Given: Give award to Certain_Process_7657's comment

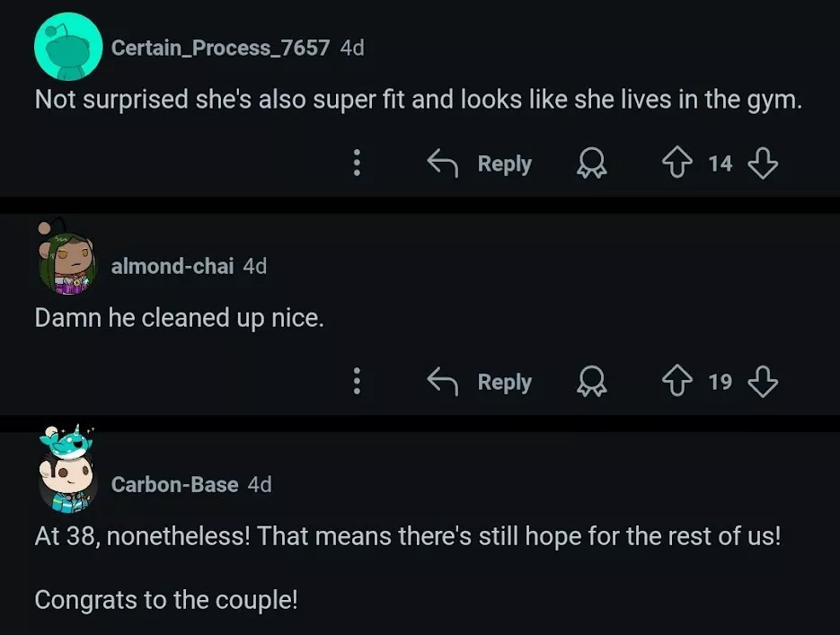Looking at the screenshot, I should (591, 163).
